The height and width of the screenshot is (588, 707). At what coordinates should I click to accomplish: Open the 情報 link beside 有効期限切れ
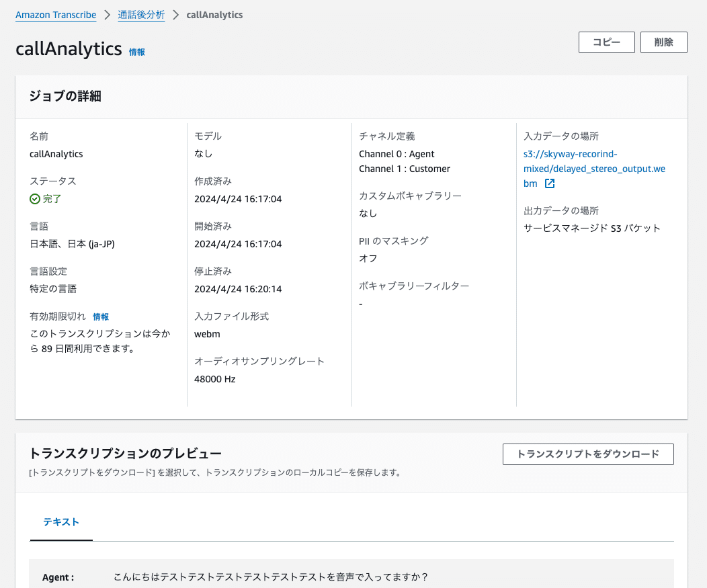[101, 317]
